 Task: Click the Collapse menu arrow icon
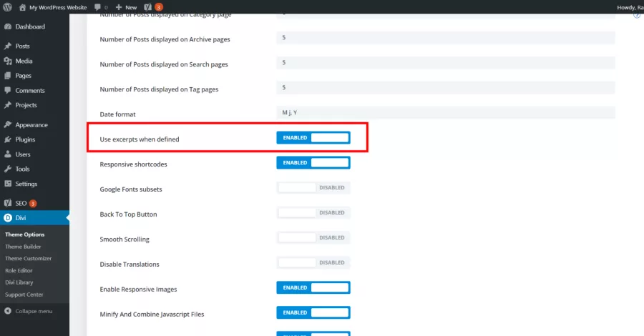click(x=8, y=311)
